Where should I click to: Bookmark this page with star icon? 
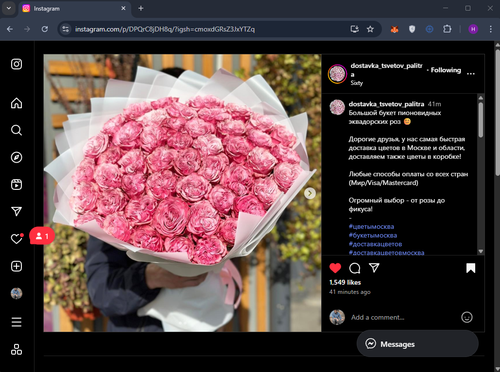pyautogui.click(x=370, y=29)
